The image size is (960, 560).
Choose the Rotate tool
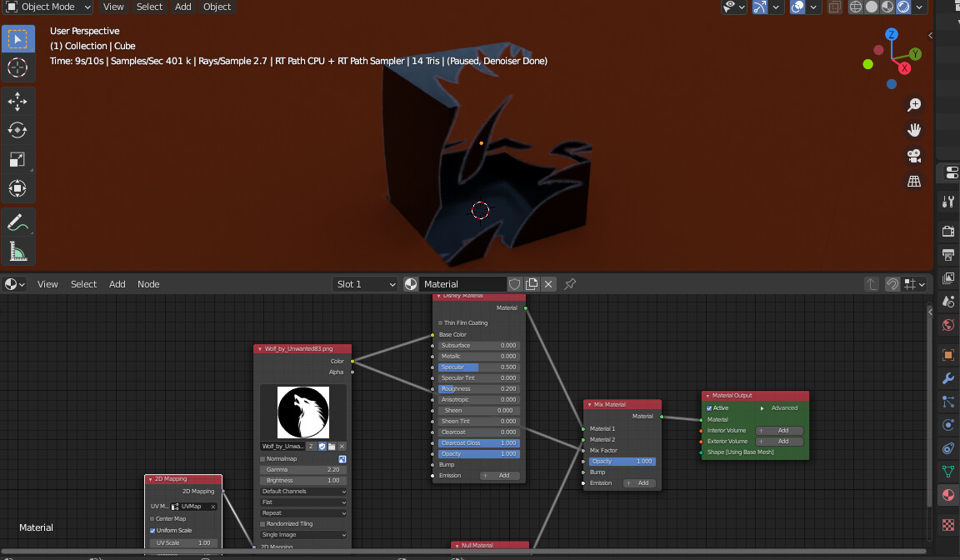[17, 130]
